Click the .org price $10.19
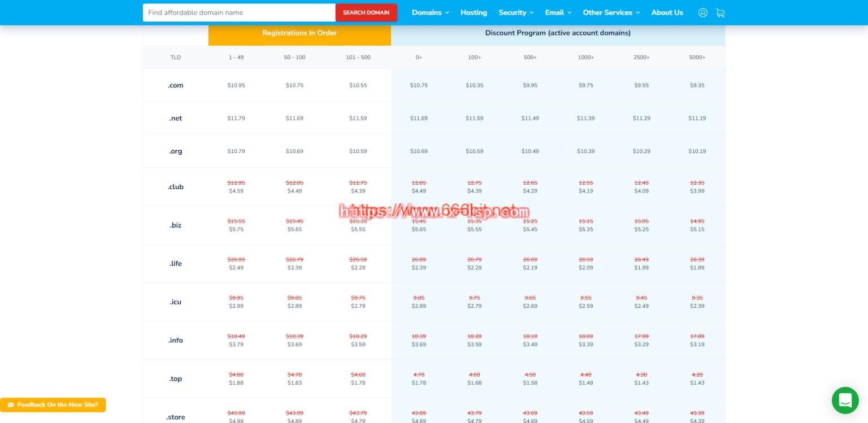 click(697, 151)
